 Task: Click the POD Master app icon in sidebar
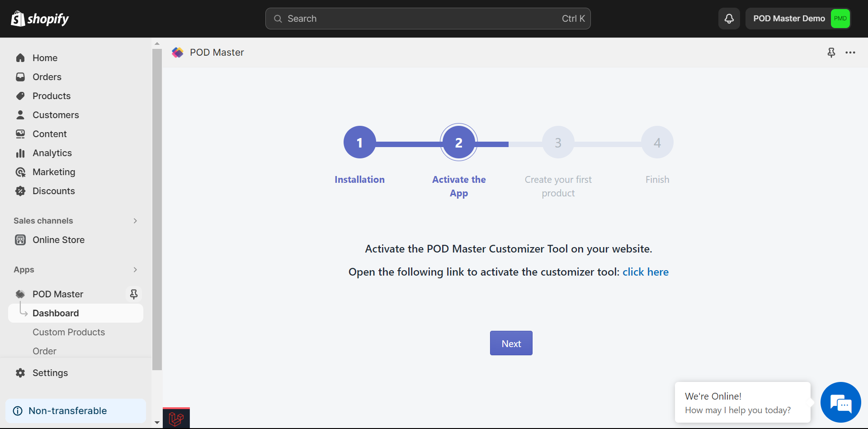point(20,294)
